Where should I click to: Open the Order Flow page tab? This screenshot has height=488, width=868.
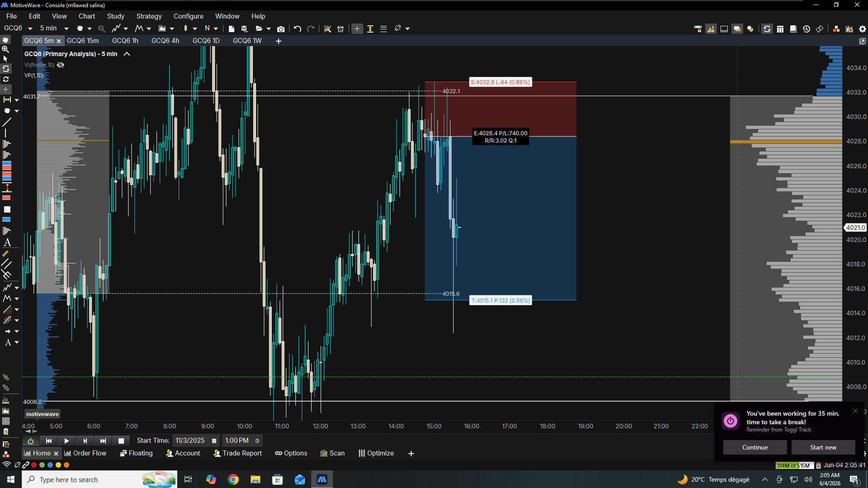(x=85, y=453)
